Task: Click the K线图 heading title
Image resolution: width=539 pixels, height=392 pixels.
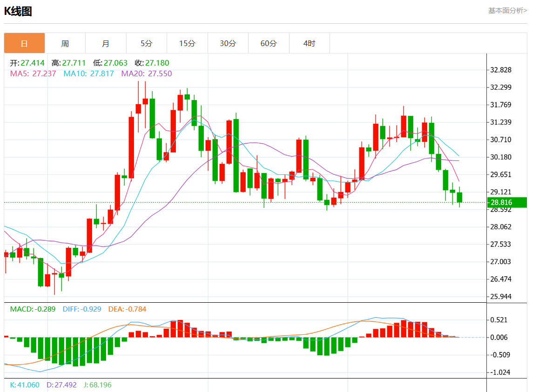Action: point(18,12)
